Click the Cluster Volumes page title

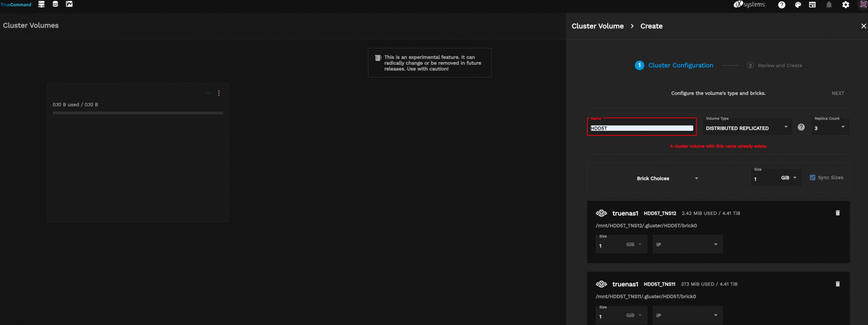click(x=31, y=25)
